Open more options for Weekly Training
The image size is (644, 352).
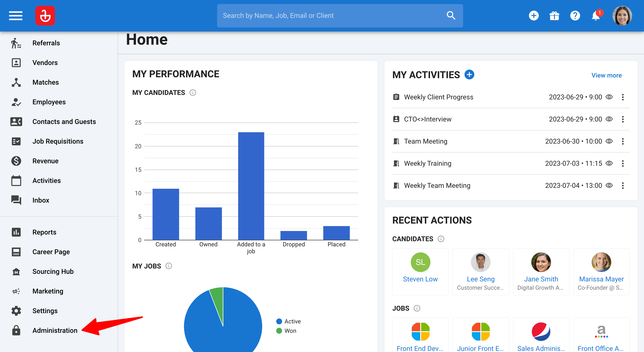(623, 163)
